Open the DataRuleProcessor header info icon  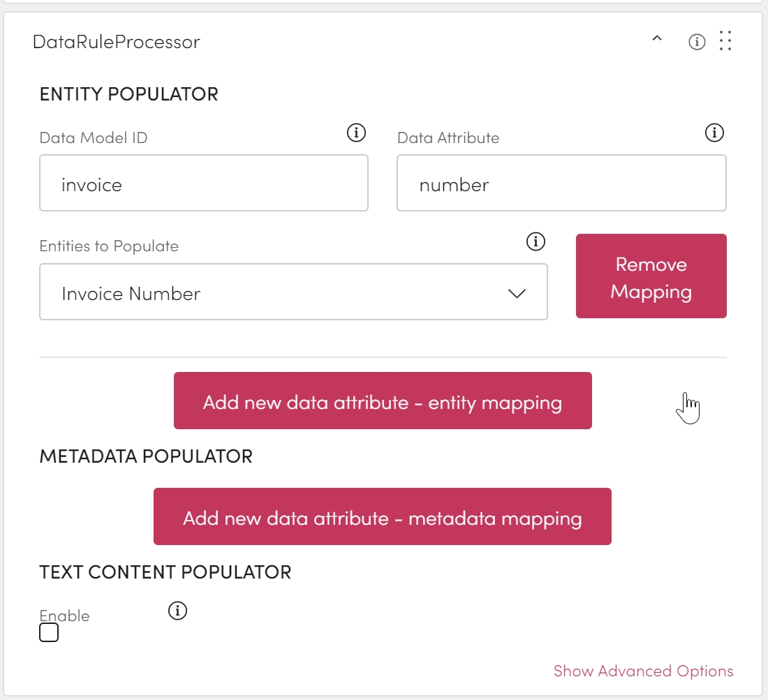[x=697, y=42]
